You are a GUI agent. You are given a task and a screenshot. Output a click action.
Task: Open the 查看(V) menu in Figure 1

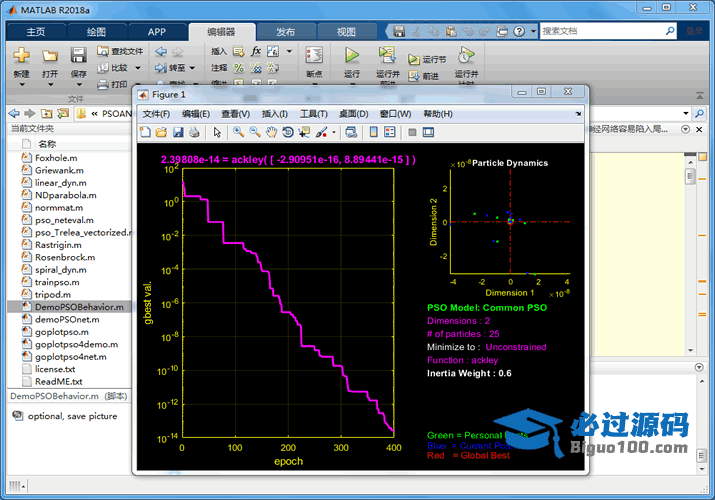tap(235, 114)
